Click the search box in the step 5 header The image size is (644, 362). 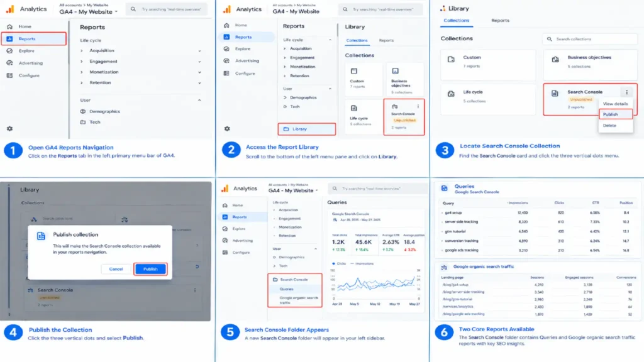tap(377, 189)
